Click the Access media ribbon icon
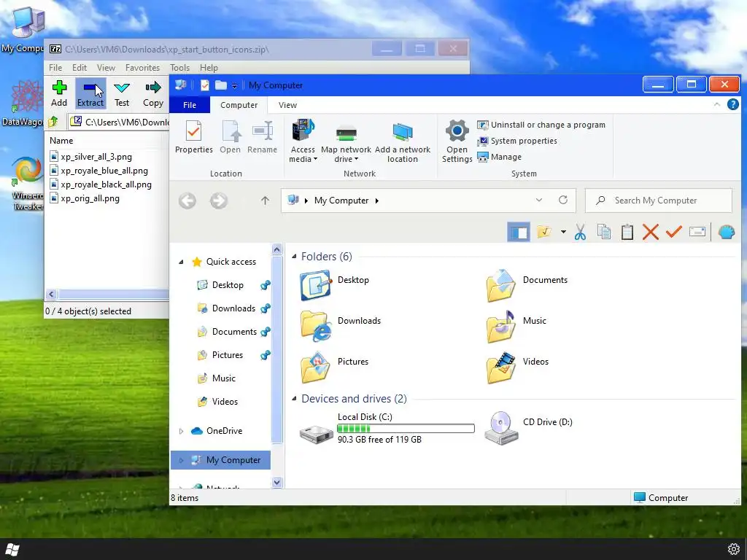This screenshot has height=560, width=747. pos(303,141)
